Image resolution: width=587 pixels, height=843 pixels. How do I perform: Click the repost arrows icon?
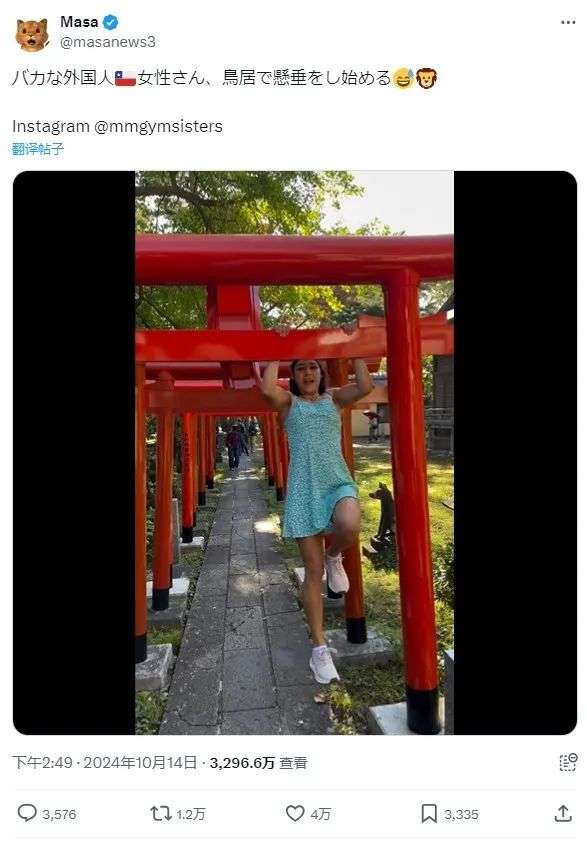(160, 813)
